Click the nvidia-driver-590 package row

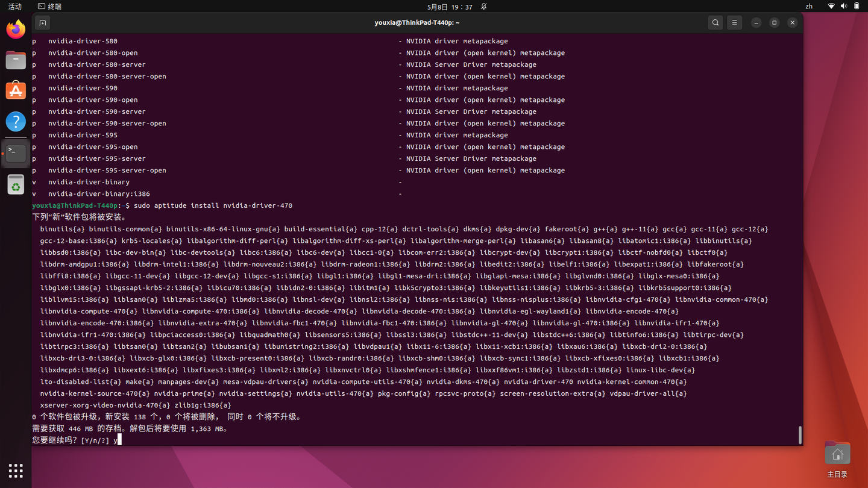click(x=270, y=88)
